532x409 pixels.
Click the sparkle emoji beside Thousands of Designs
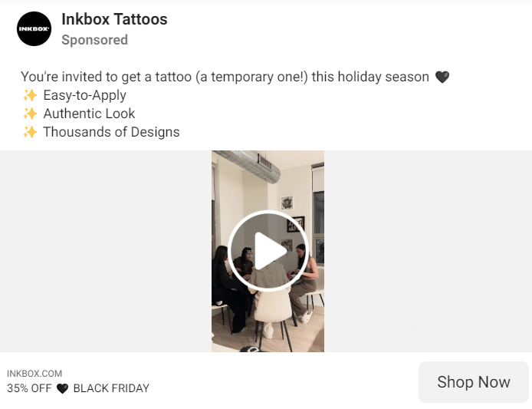coord(30,132)
